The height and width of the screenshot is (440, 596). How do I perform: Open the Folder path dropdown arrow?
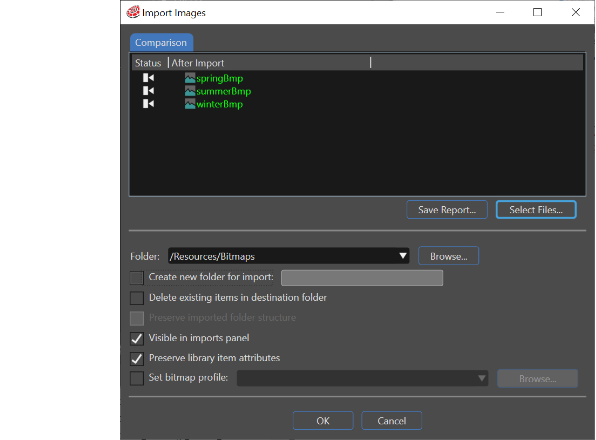coord(403,256)
